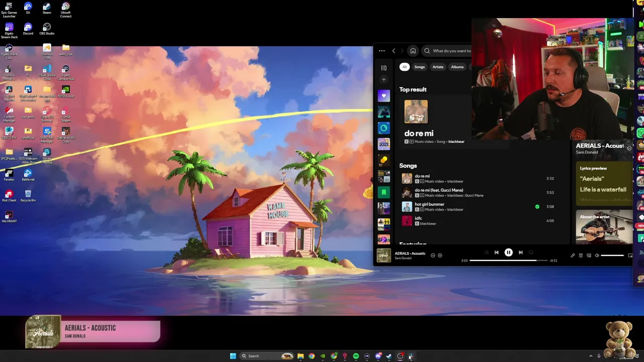Open the Steam desktop shortcut

coord(46,8)
